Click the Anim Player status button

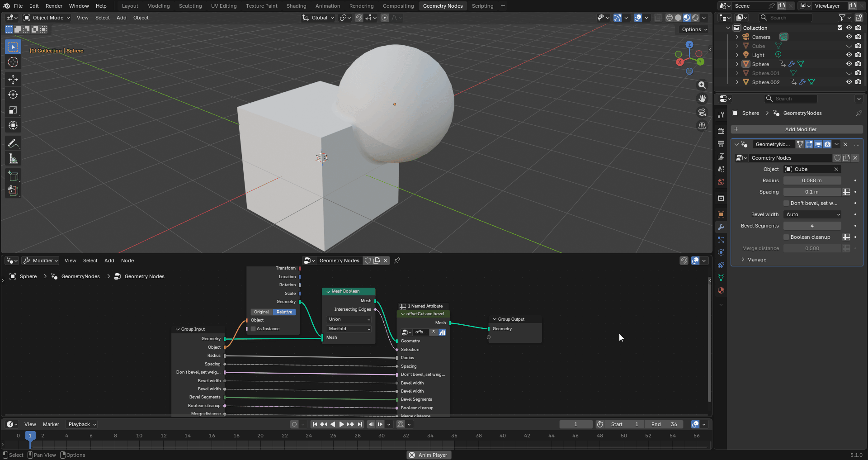pos(428,455)
